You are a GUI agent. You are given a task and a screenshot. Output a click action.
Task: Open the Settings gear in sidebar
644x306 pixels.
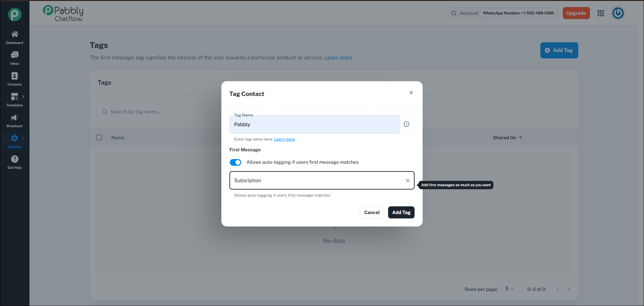click(x=14, y=138)
